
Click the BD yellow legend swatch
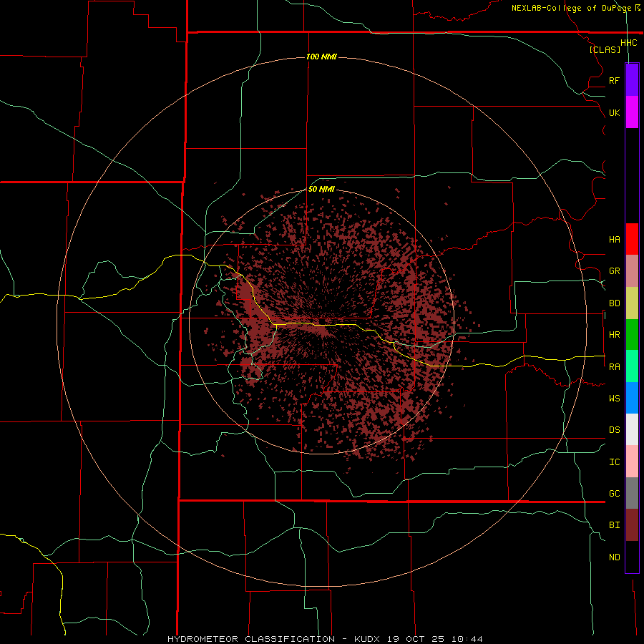coord(632,303)
